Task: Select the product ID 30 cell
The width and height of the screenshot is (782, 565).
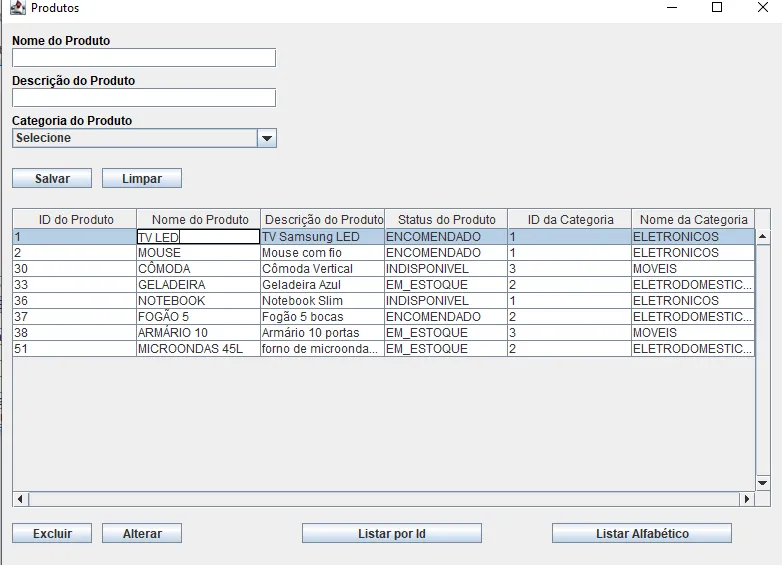Action: 75,269
